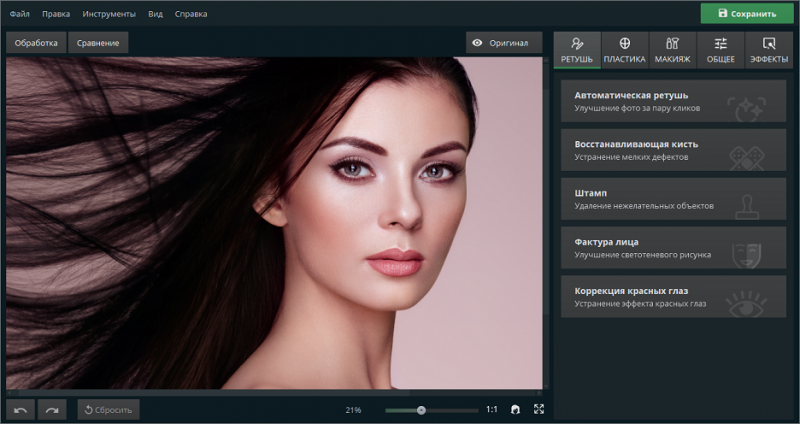Click the horizontal scrollbar under the photo

(274, 393)
